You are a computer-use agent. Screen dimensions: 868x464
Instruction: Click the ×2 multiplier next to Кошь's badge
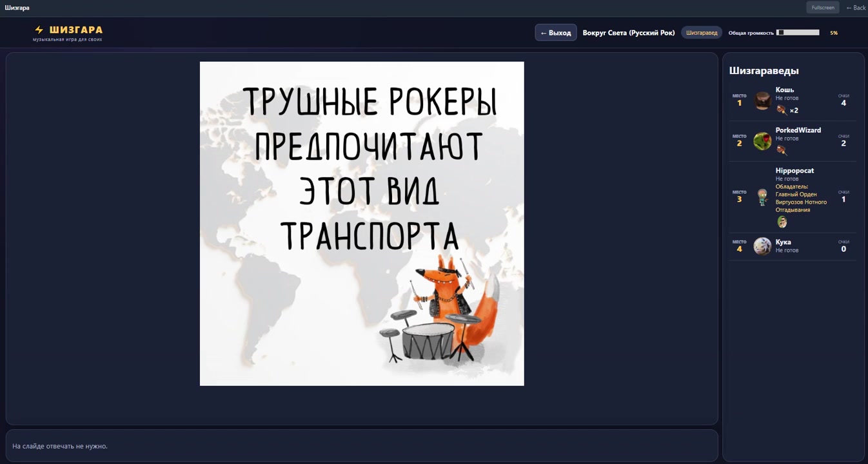tap(794, 111)
